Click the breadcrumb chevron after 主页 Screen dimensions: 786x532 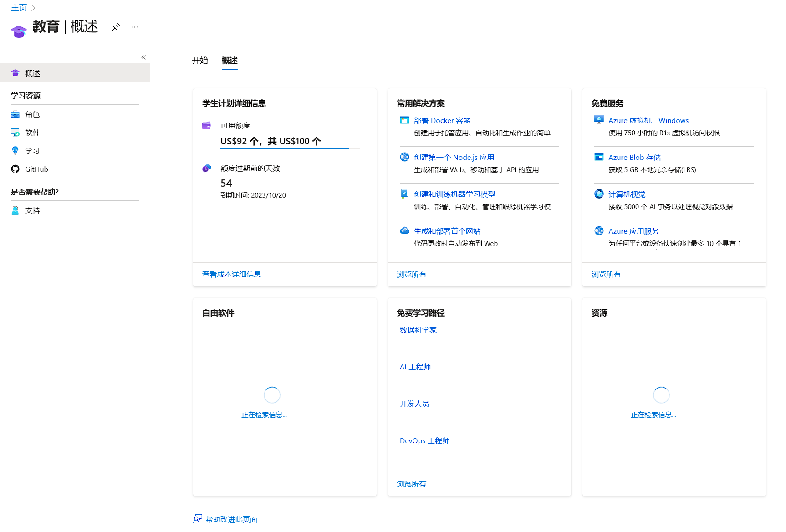click(33, 8)
